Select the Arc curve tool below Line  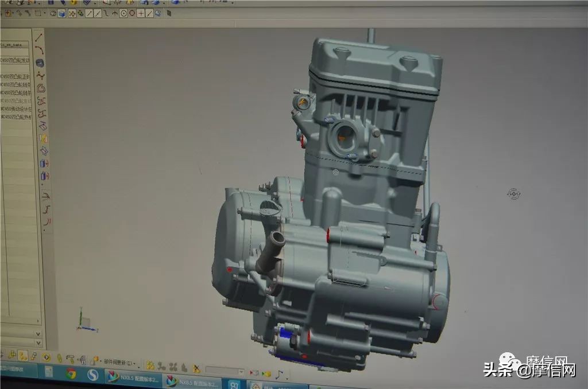click(40, 50)
